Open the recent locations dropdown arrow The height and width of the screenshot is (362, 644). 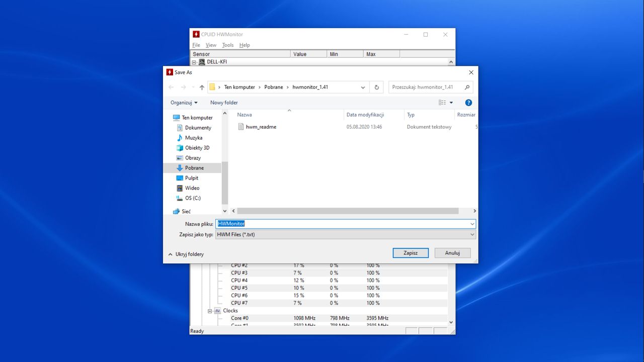tap(193, 87)
